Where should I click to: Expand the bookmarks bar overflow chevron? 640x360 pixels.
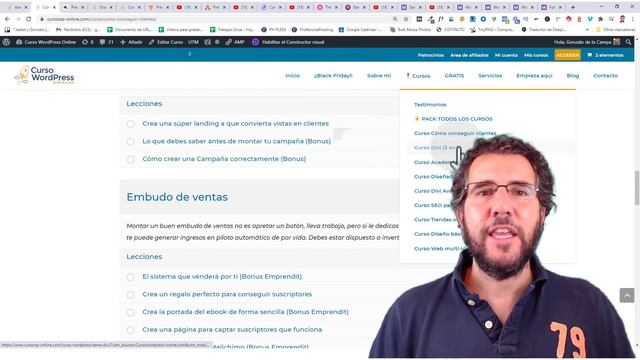click(x=587, y=30)
